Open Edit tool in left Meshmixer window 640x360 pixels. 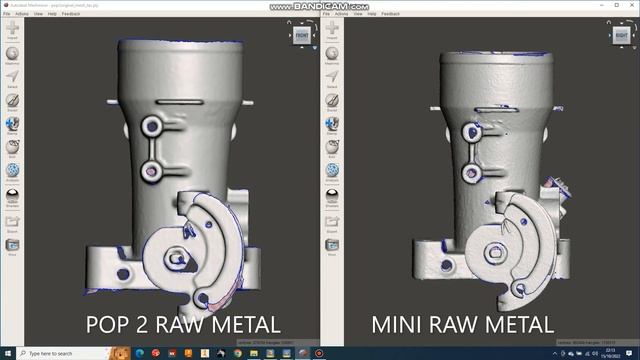12,149
